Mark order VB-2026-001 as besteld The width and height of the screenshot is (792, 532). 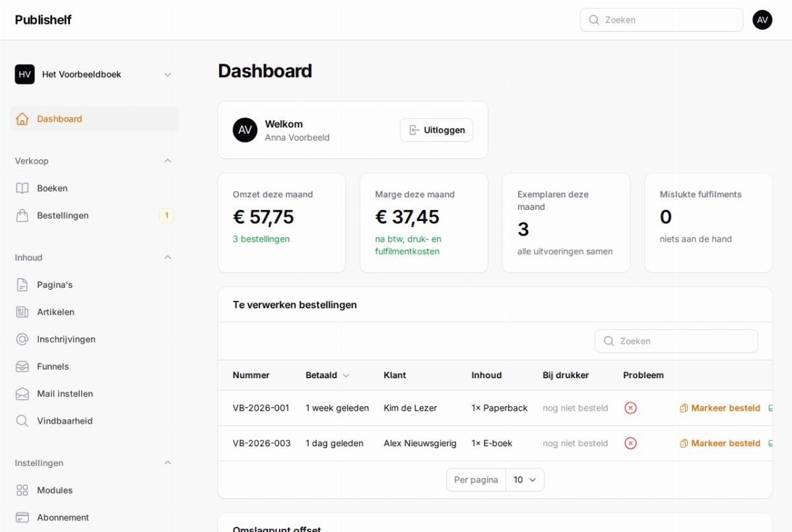pos(720,408)
